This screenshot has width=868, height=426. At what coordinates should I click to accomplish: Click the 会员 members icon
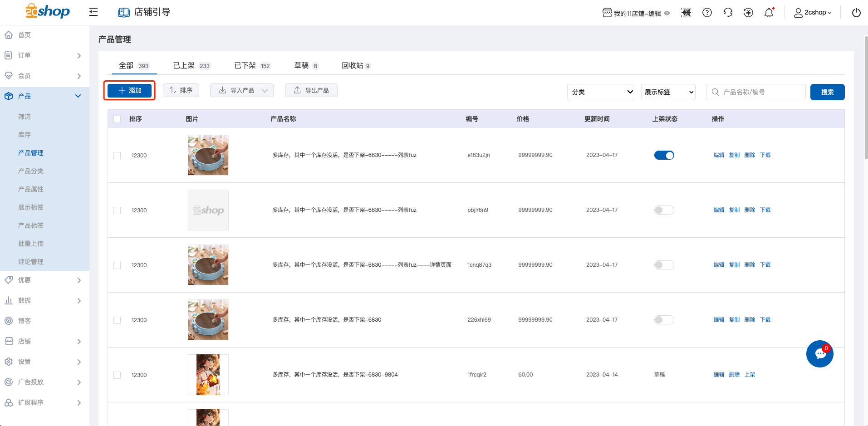9,76
